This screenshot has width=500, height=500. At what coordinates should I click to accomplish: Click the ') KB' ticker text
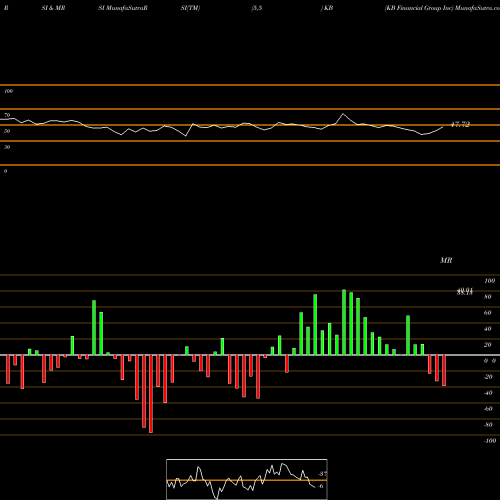click(x=327, y=8)
